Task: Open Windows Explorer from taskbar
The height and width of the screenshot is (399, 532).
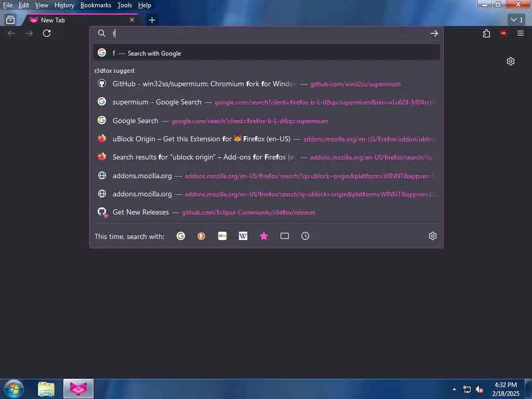Action: click(x=46, y=389)
